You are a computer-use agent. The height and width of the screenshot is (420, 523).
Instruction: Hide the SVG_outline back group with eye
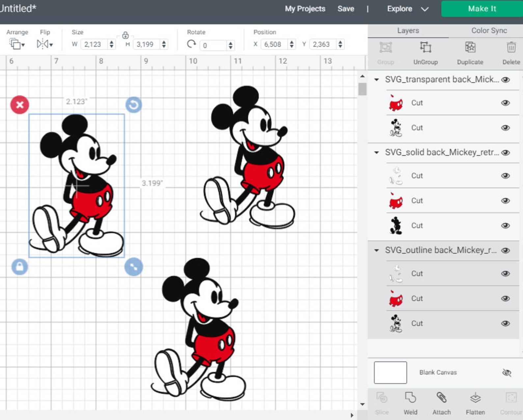506,250
